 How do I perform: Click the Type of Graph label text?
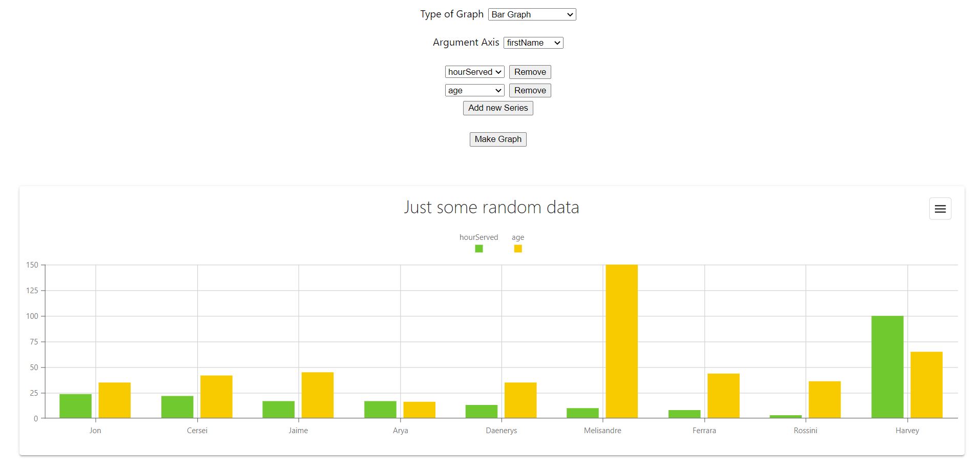452,14
